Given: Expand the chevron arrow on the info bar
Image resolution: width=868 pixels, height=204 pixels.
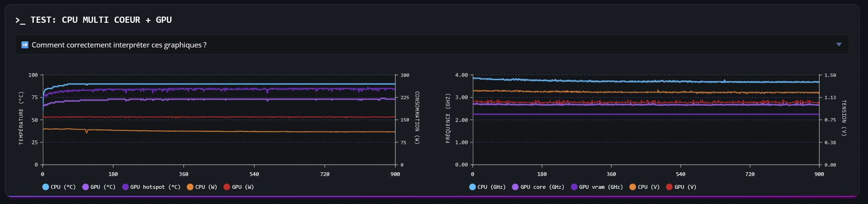Looking at the screenshot, I should click(x=839, y=45).
